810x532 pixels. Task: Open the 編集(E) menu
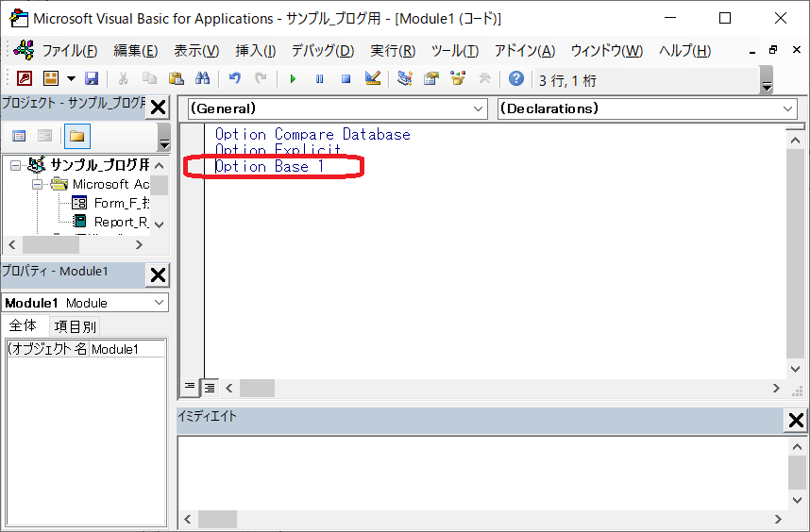coord(135,51)
